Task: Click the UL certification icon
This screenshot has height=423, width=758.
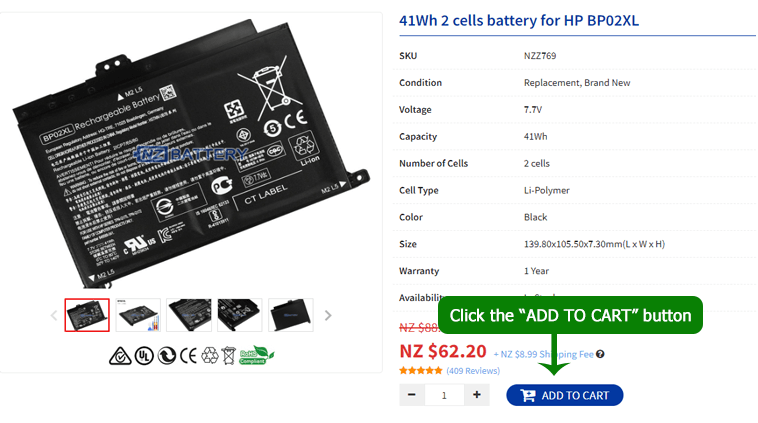Action: (x=144, y=356)
